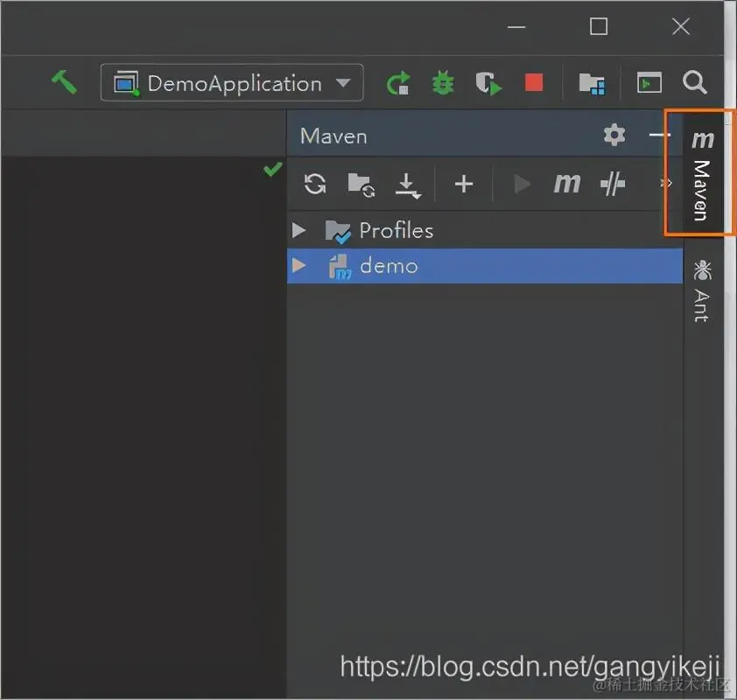
Task: Minimize the IDE window
Action: coord(516,27)
